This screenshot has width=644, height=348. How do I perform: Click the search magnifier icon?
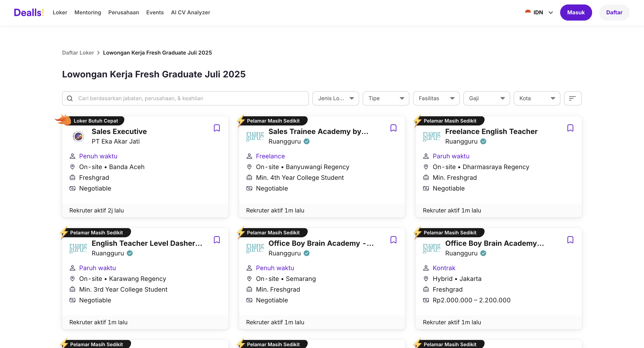(x=70, y=98)
